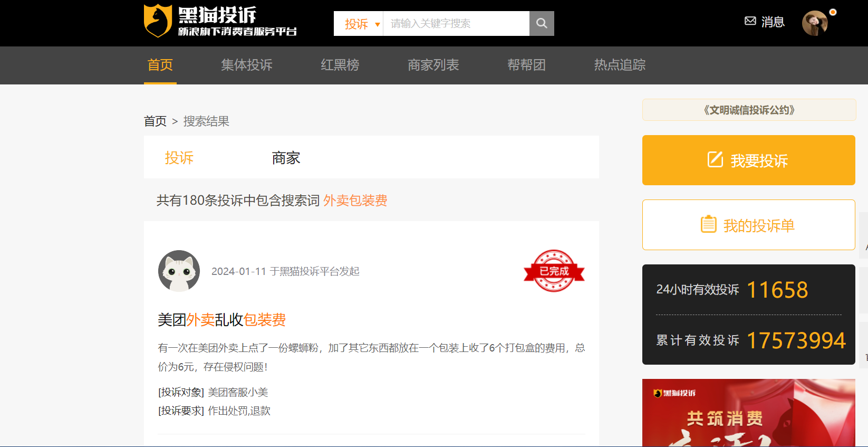Click the highlighted search term 外卖包装费
Viewport: 868px width, 447px height.
[x=355, y=201]
